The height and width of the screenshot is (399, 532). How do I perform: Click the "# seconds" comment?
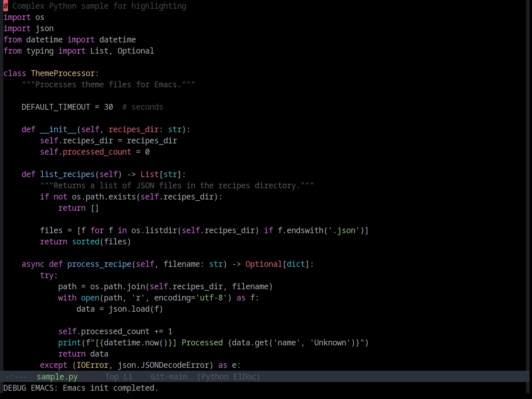pyautogui.click(x=143, y=107)
